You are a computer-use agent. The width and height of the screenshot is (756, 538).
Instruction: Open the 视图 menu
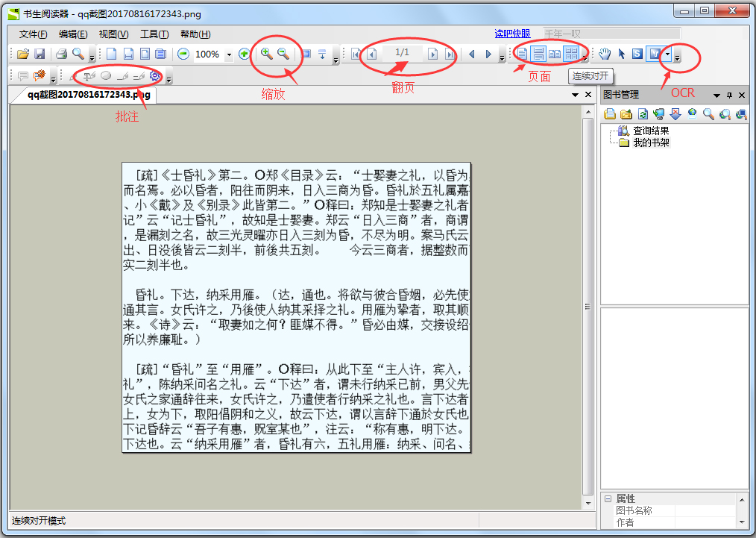tap(113, 34)
